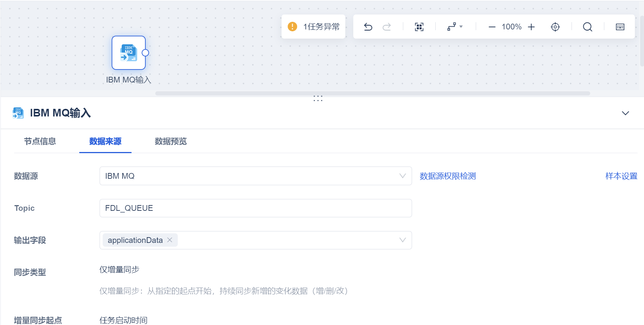Image resolution: width=644 pixels, height=325 pixels.
Task: Collapse the IBM MQ输入 panel chevron
Action: (625, 113)
